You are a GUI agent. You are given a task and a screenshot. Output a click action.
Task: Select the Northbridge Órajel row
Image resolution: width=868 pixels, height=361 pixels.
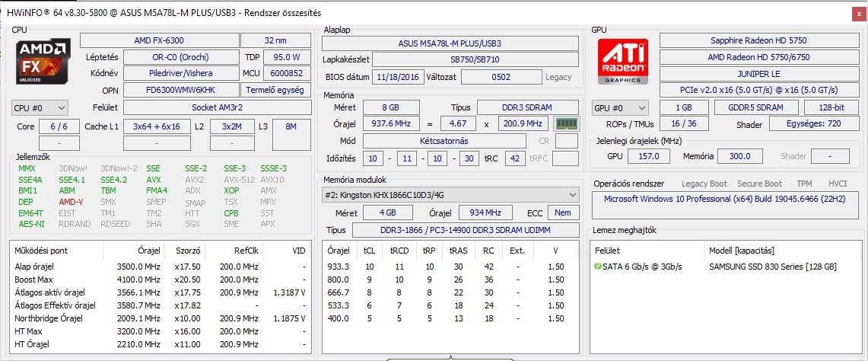click(x=160, y=318)
